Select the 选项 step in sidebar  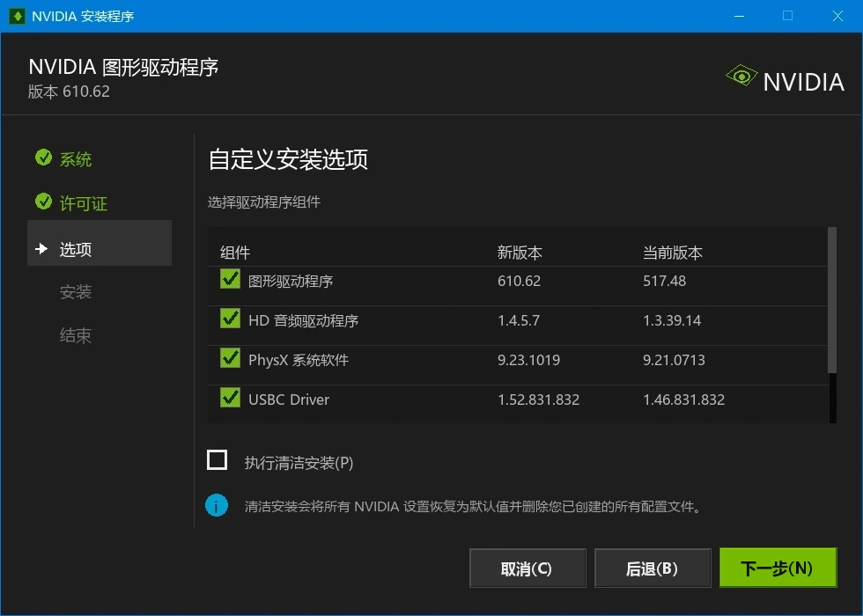click(x=100, y=243)
